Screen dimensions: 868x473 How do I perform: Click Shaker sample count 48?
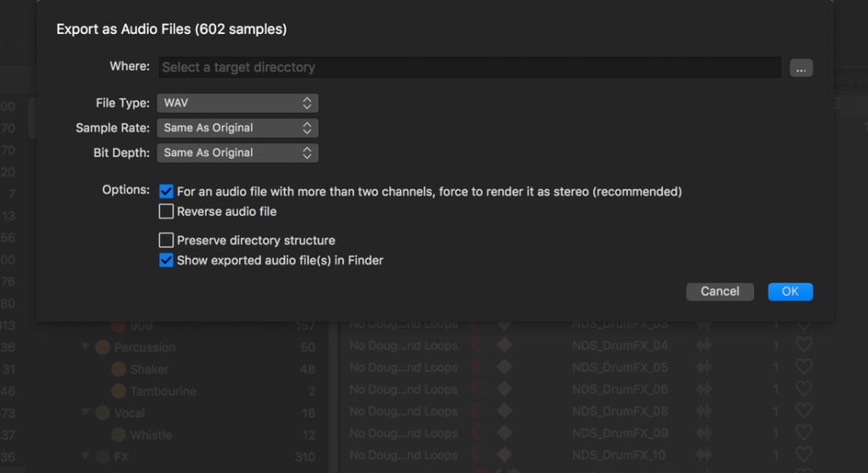click(308, 370)
